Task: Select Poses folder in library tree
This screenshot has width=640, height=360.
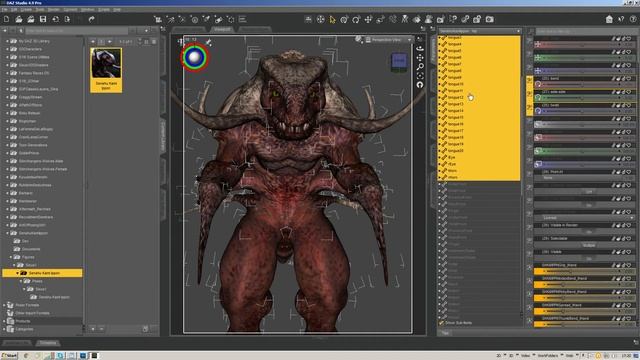Action: pos(37,281)
